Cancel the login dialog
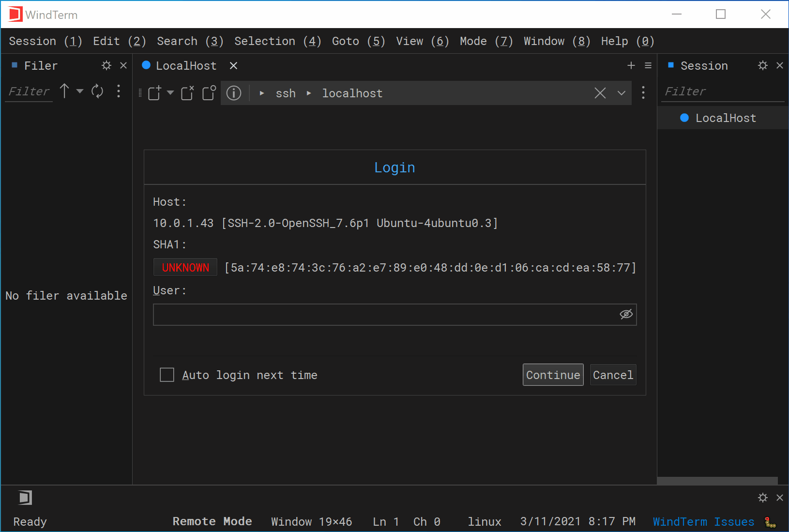789x532 pixels. (613, 375)
